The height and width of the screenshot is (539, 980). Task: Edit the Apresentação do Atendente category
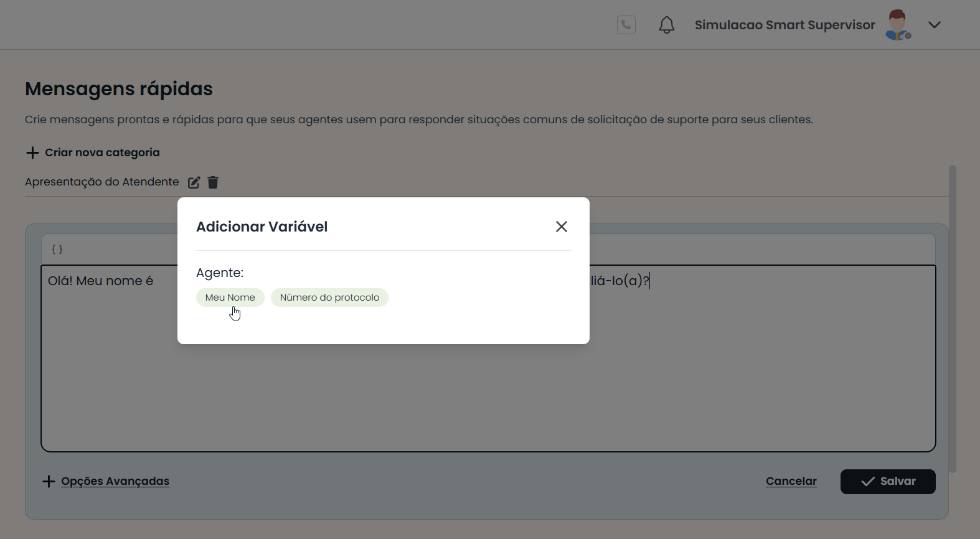[194, 182]
